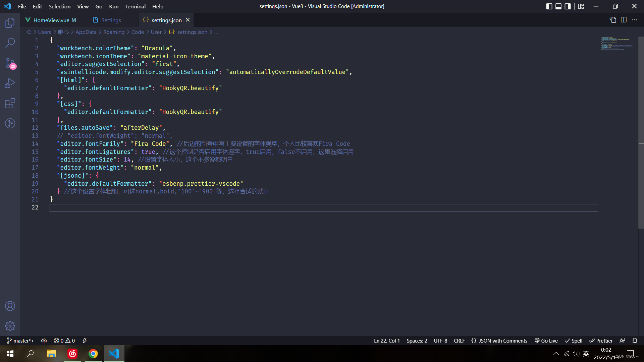Open Customize Layout dropdown in title bar
This screenshot has height=362, width=644.
tap(581, 6)
